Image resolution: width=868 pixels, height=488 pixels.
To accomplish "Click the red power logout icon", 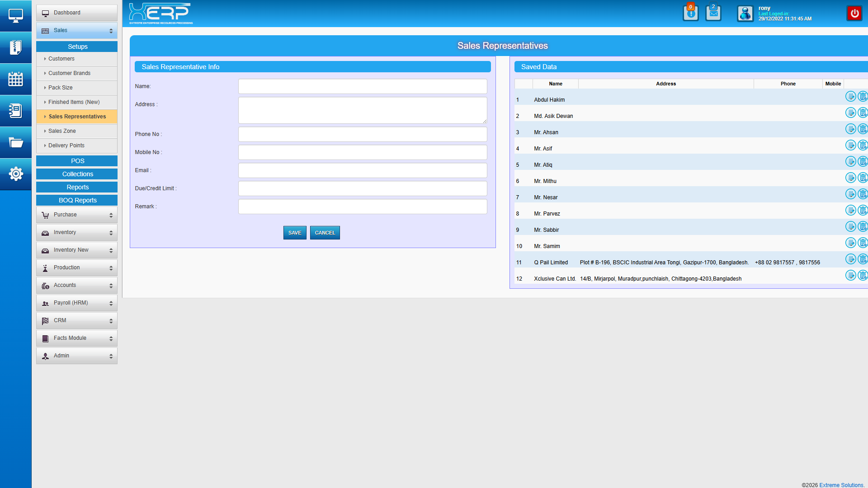I will tap(854, 14).
